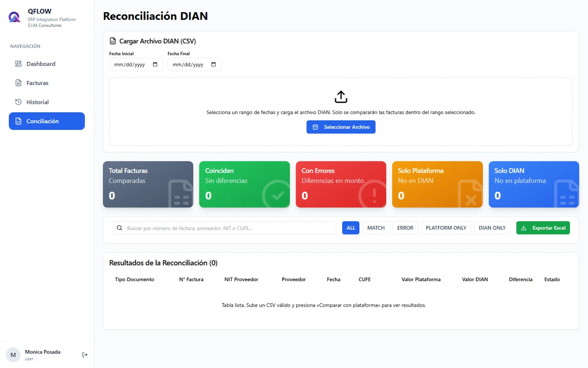
Task: Click the Coinciden green card
Action: pyautogui.click(x=244, y=184)
